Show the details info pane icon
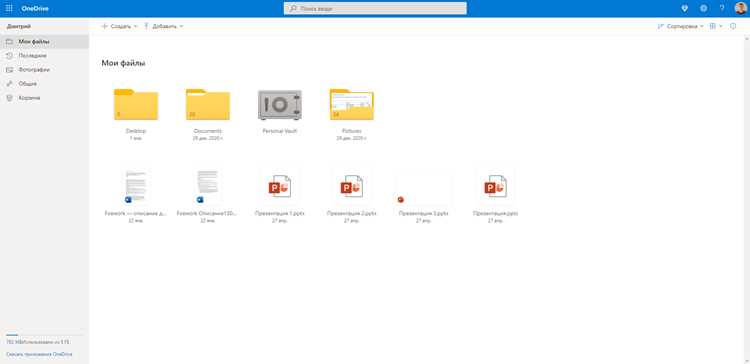The width and height of the screenshot is (750, 364). [x=733, y=26]
